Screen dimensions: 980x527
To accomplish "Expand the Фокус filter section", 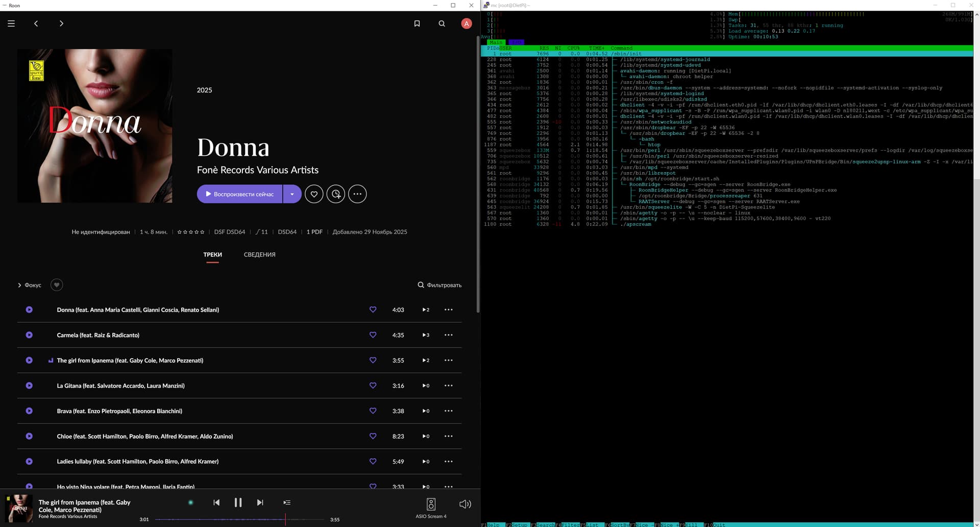I will (x=30, y=285).
